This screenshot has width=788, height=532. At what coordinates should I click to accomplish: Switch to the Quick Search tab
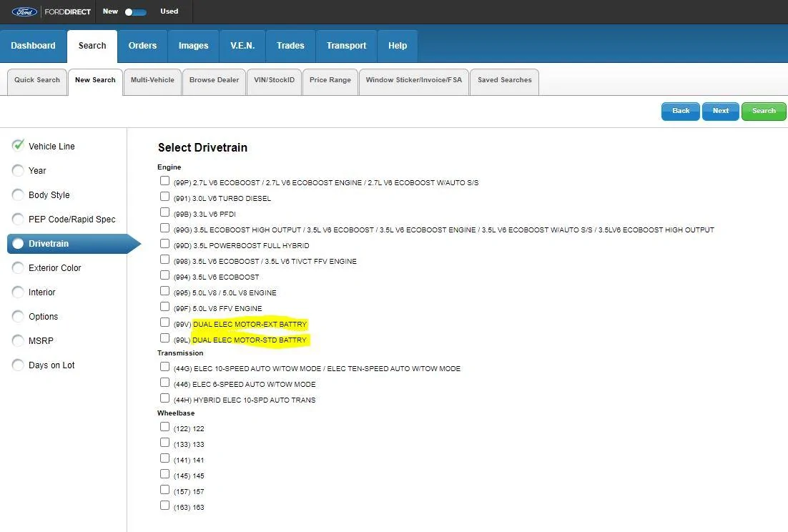(37, 80)
